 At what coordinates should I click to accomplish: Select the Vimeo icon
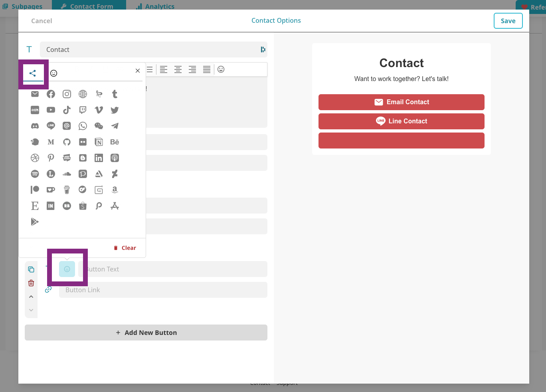[99, 110]
